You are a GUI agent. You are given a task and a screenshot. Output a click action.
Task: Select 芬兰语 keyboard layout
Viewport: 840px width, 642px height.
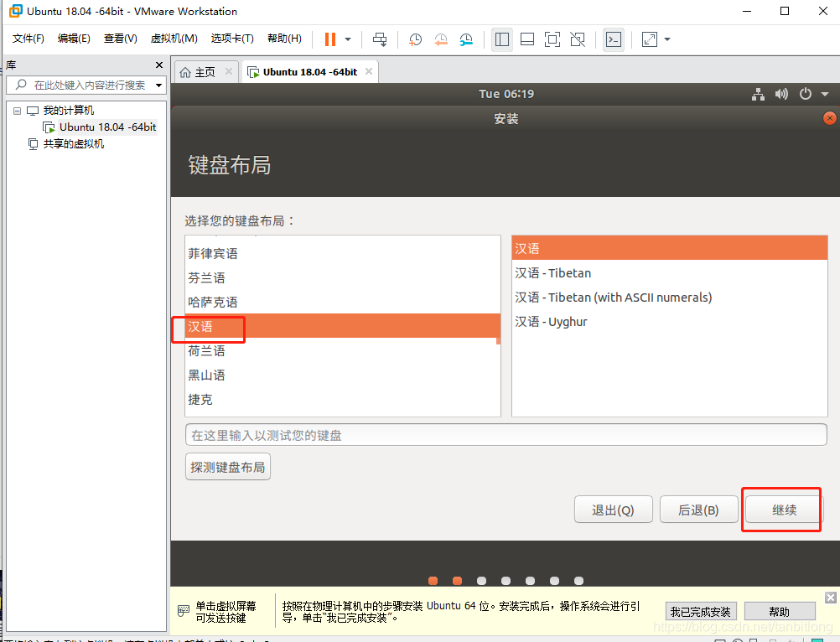click(343, 277)
